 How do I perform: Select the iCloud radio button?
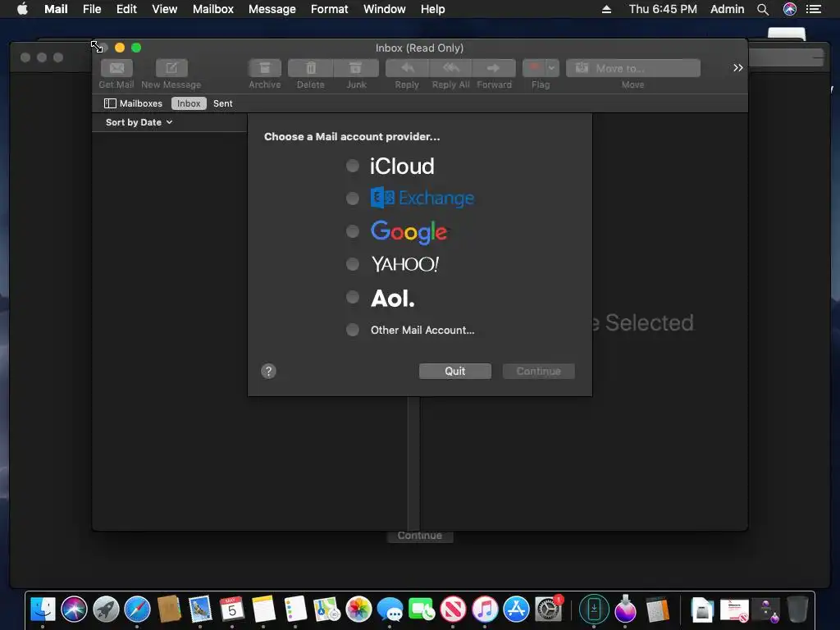click(x=353, y=166)
